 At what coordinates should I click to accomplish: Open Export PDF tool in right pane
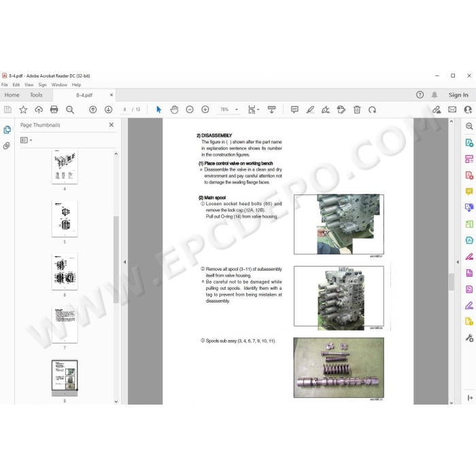tap(469, 142)
